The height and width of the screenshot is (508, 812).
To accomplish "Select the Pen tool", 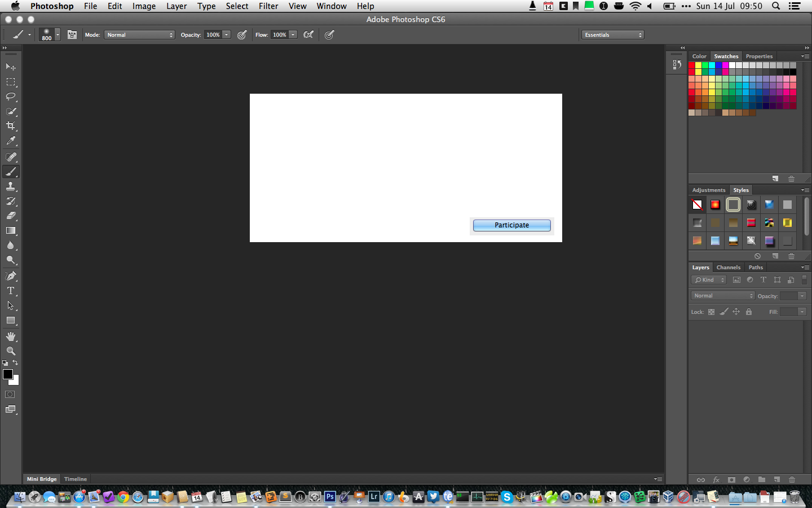I will coord(11,276).
